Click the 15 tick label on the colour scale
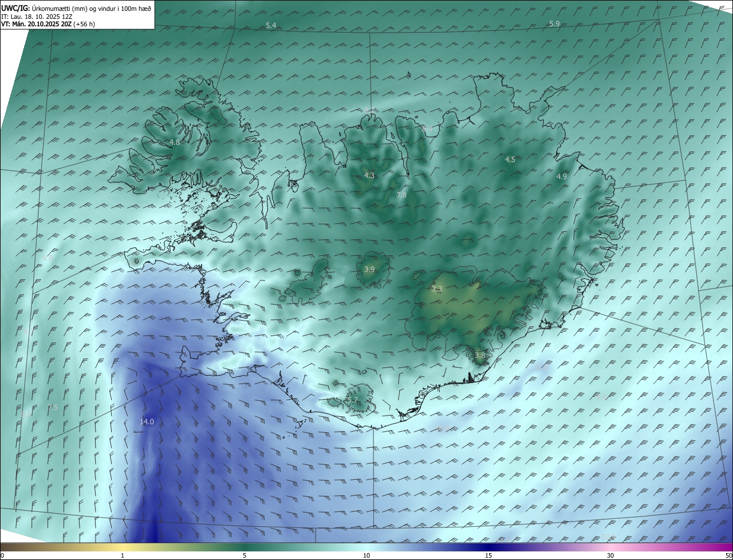Image resolution: width=733 pixels, height=560 pixels. tap(488, 555)
